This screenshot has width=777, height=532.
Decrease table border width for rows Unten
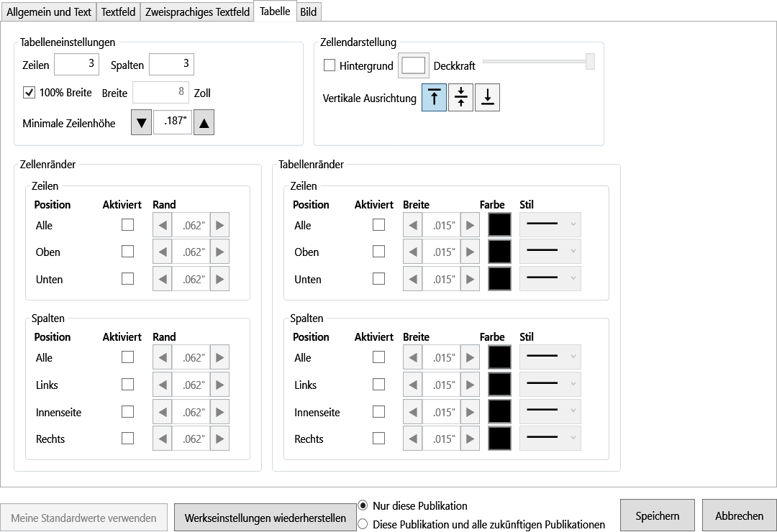[413, 280]
